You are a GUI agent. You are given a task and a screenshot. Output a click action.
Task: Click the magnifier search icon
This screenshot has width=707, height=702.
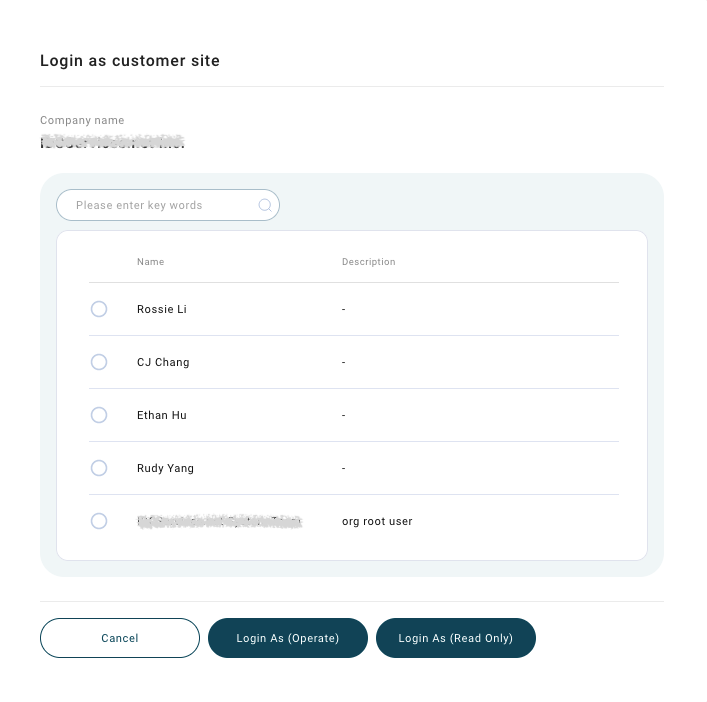(265, 205)
